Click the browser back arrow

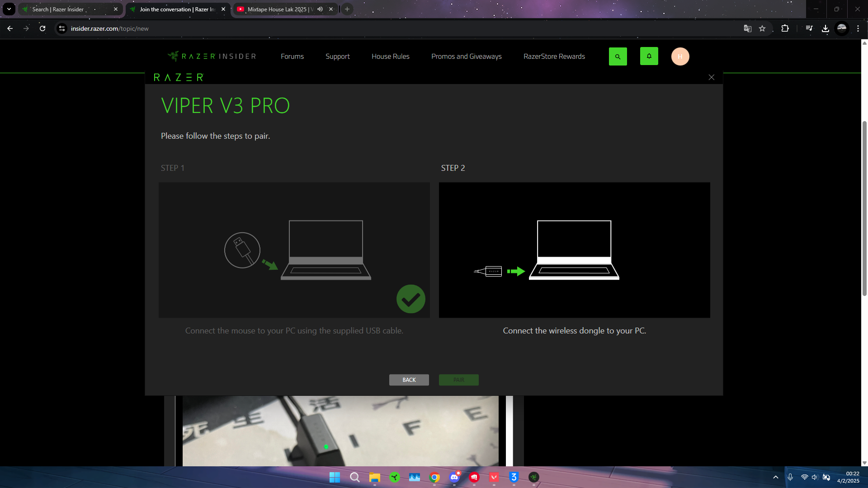click(10, 28)
